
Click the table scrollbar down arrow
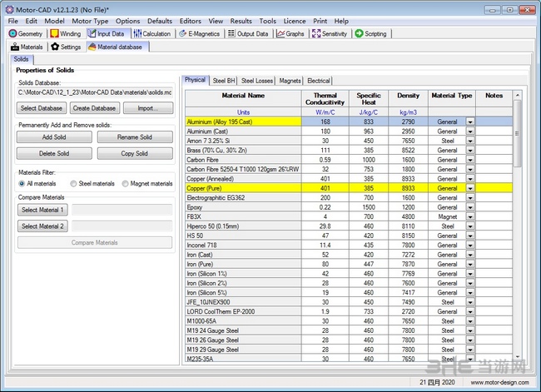[518, 357]
